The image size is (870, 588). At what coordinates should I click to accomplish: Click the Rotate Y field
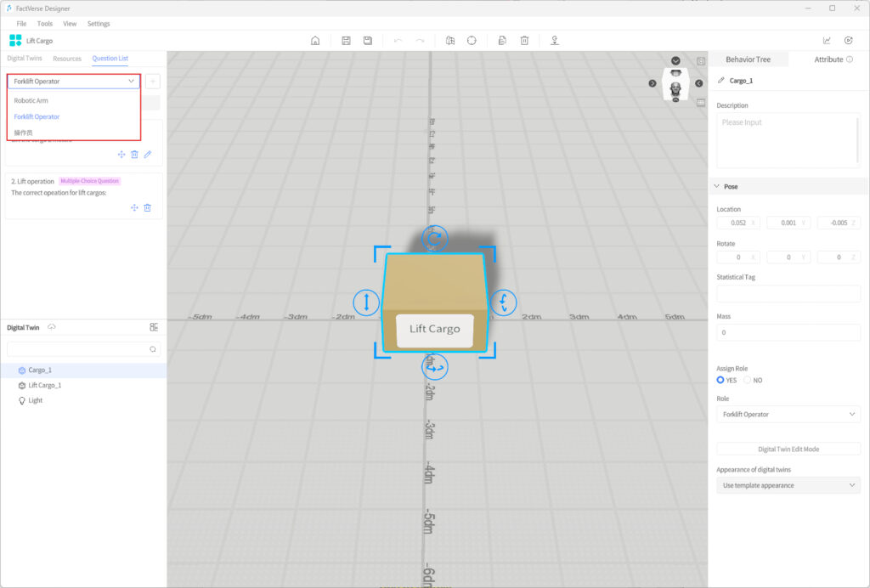tap(788, 257)
